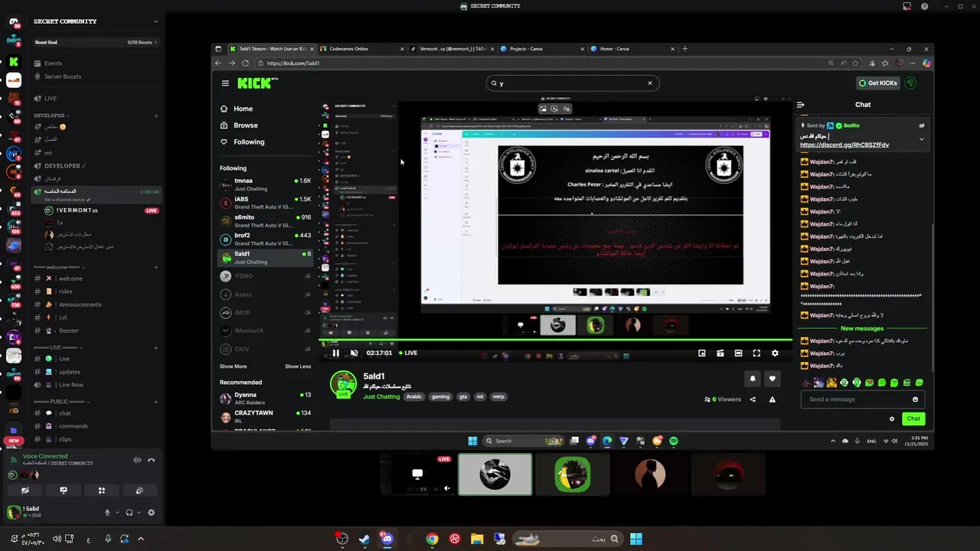Turn on camera in Discord voice panel
The image size is (980, 551).
[x=25, y=491]
